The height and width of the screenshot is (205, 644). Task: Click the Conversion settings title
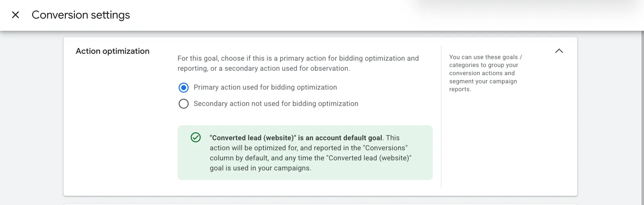(x=81, y=15)
